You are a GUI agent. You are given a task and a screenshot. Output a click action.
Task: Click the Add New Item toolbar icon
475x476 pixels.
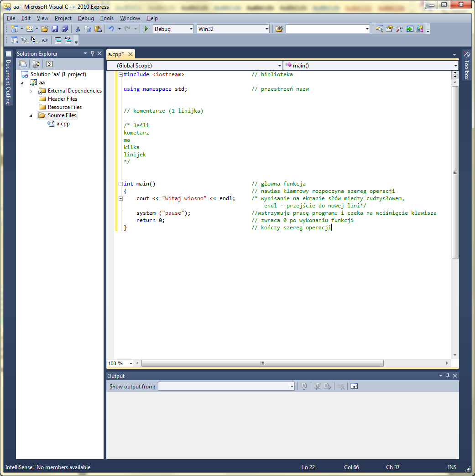pos(30,29)
